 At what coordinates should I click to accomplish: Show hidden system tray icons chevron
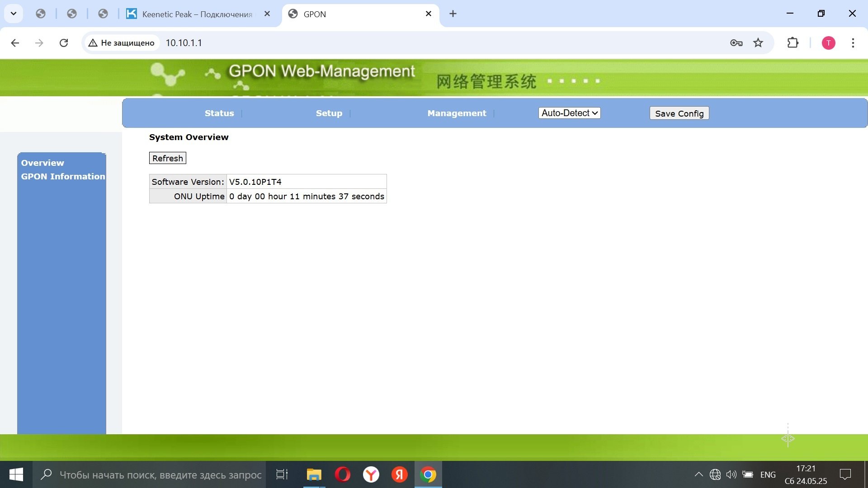pyautogui.click(x=698, y=474)
